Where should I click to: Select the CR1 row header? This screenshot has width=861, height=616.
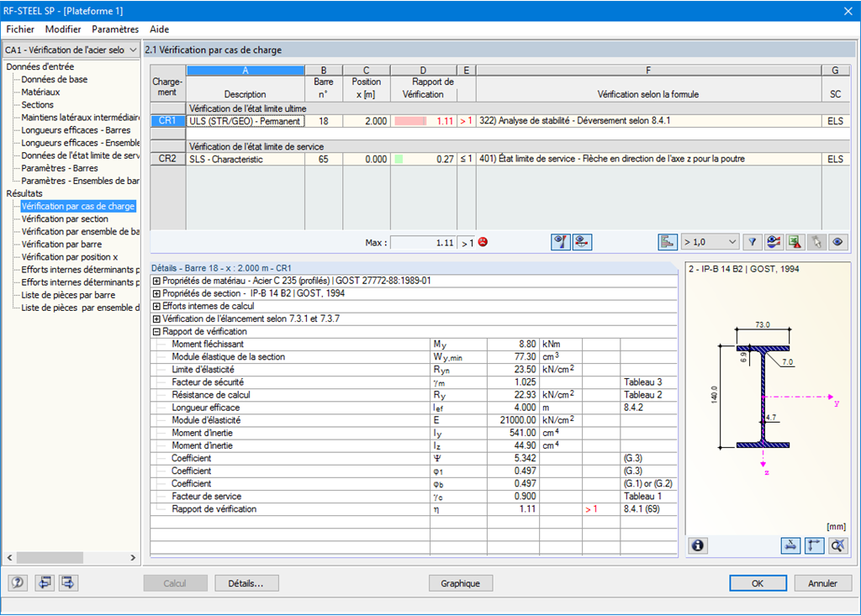click(167, 121)
